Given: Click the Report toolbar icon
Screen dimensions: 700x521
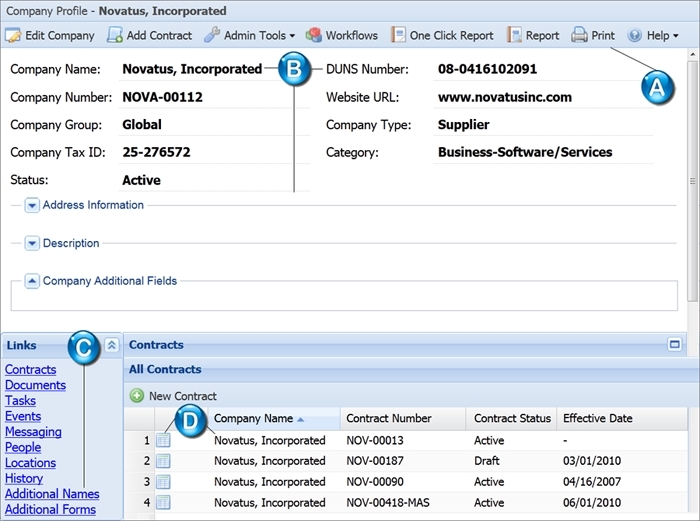Looking at the screenshot, I should (x=514, y=35).
